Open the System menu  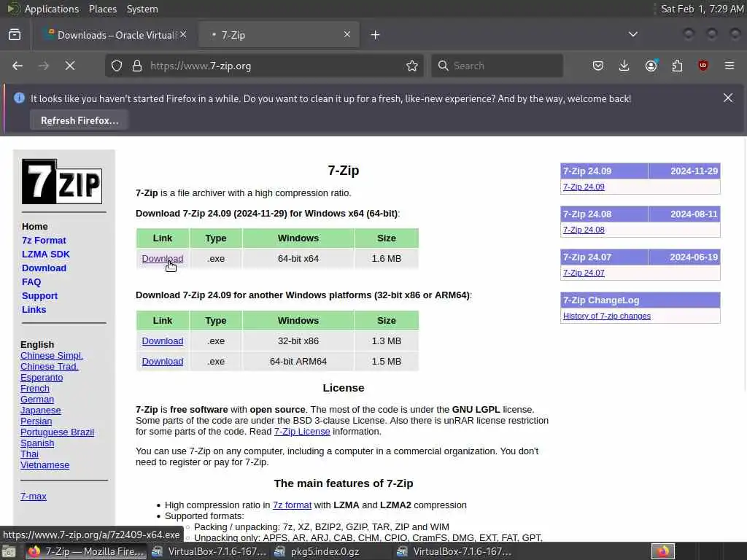(x=142, y=9)
